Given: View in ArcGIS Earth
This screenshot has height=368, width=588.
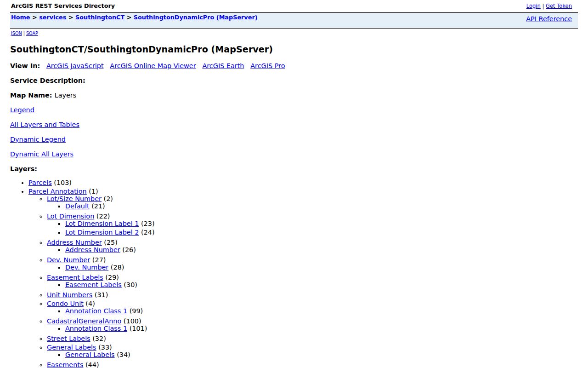Looking at the screenshot, I should click(223, 66).
